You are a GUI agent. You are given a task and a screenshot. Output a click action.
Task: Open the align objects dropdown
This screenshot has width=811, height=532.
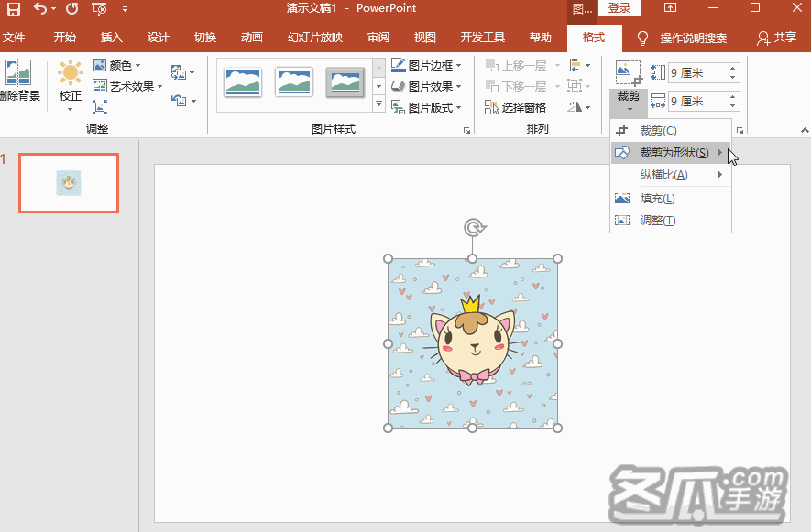579,65
